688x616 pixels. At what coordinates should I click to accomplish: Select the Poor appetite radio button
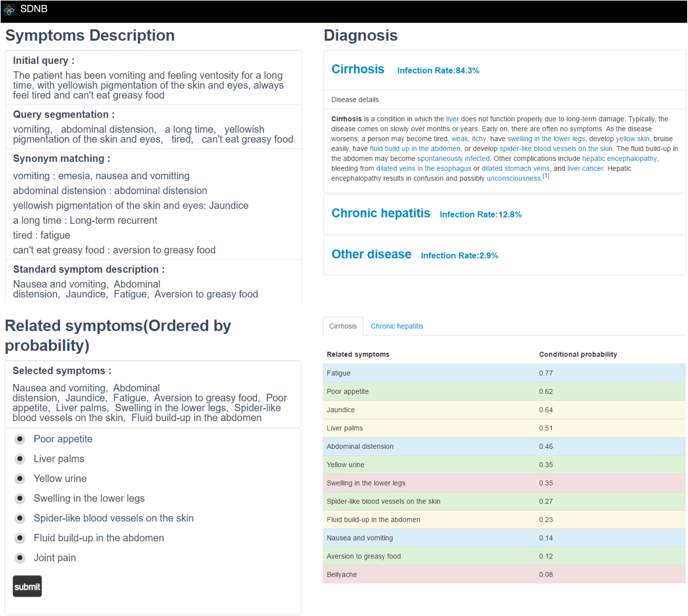tap(20, 439)
